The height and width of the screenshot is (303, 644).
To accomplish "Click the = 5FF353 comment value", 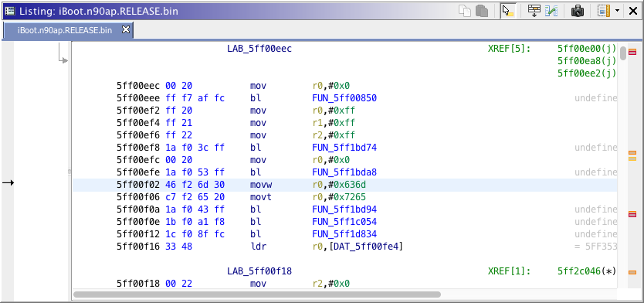I will 595,247.
